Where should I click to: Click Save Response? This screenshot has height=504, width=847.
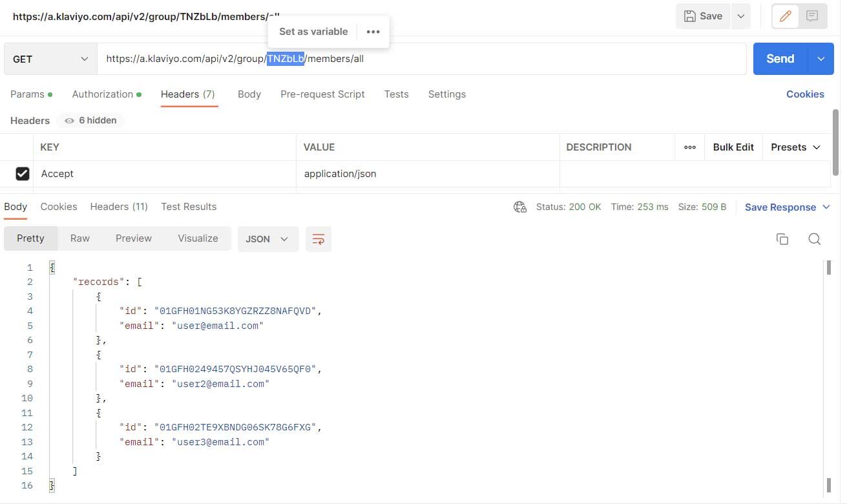point(780,207)
